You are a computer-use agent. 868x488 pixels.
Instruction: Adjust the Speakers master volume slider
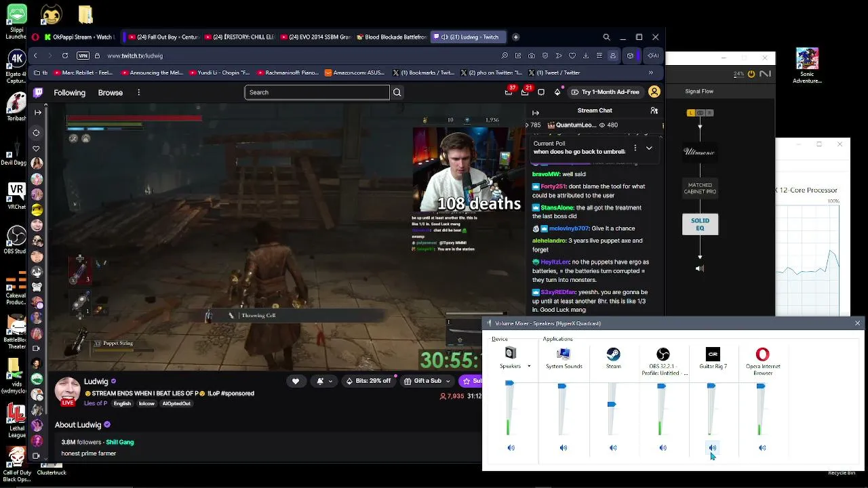click(509, 384)
